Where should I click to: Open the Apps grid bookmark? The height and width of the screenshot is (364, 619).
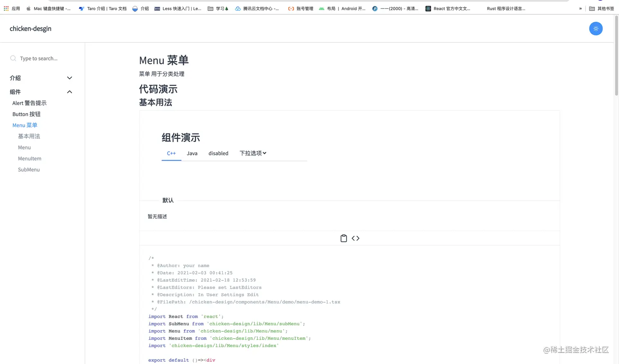(x=12, y=8)
